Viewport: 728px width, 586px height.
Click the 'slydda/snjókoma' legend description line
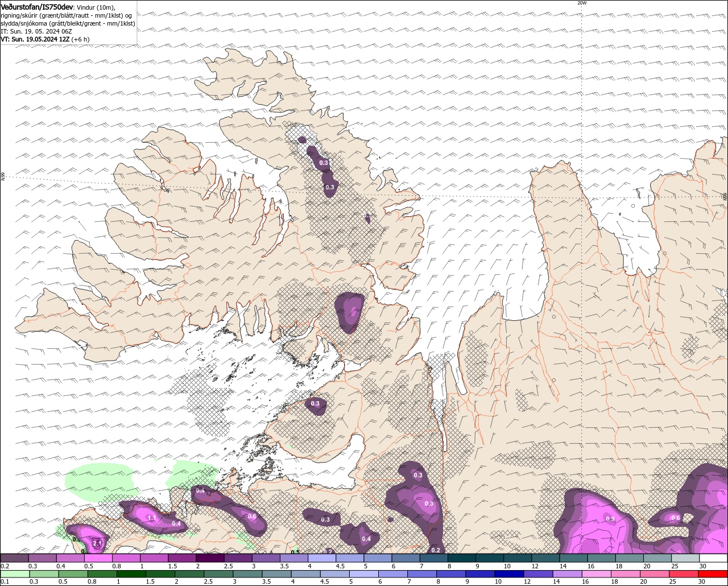[x=68, y=23]
